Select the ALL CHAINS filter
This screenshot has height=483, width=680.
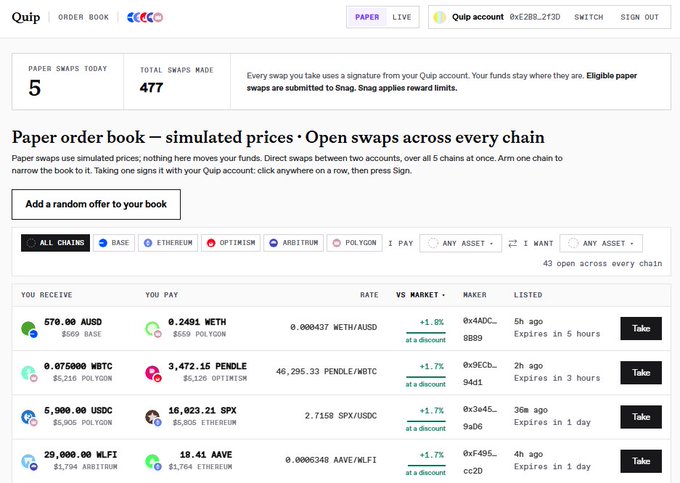pyautogui.click(x=56, y=243)
